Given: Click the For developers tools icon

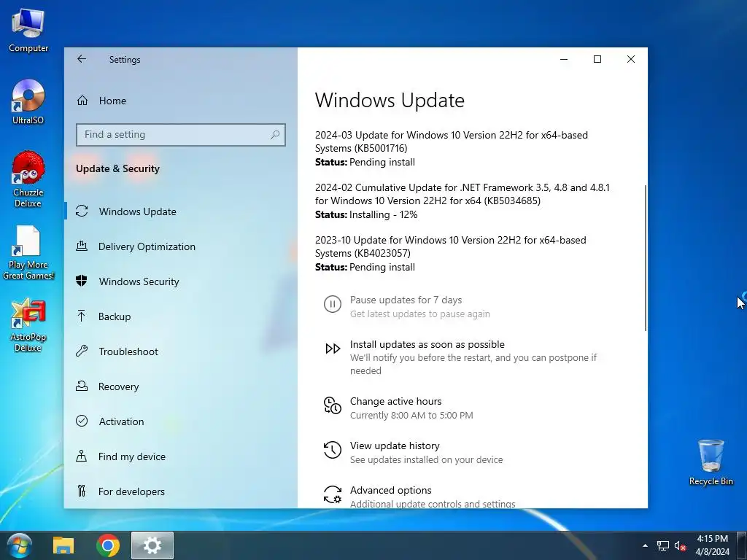Looking at the screenshot, I should coord(82,491).
